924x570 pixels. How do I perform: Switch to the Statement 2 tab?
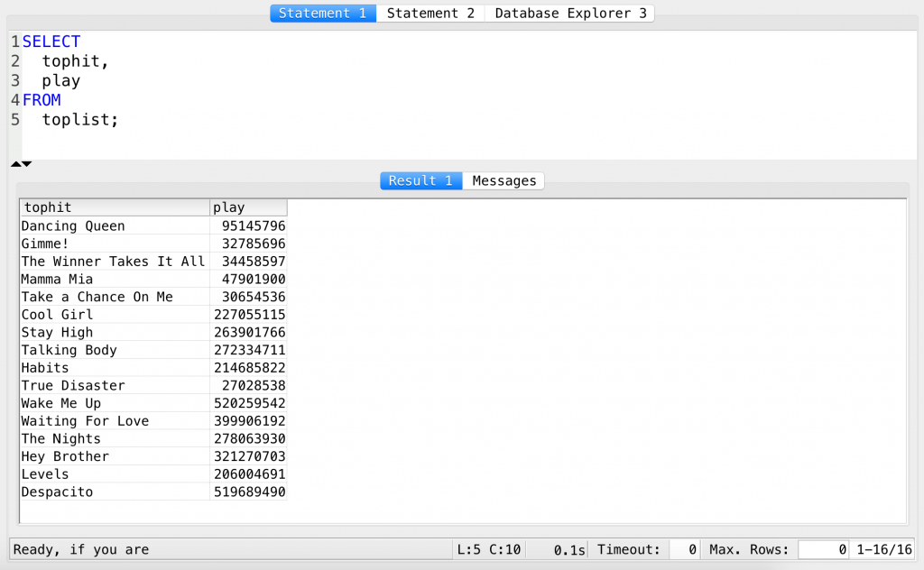point(430,13)
